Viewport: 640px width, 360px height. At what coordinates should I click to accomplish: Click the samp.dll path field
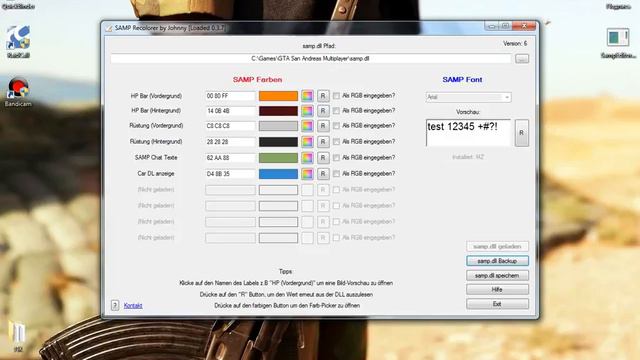click(x=311, y=59)
